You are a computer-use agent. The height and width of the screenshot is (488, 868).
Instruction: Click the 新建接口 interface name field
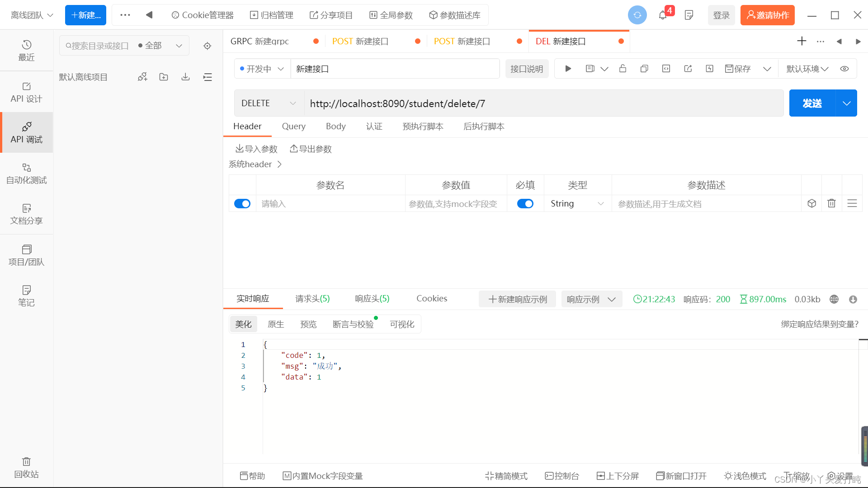click(x=395, y=69)
